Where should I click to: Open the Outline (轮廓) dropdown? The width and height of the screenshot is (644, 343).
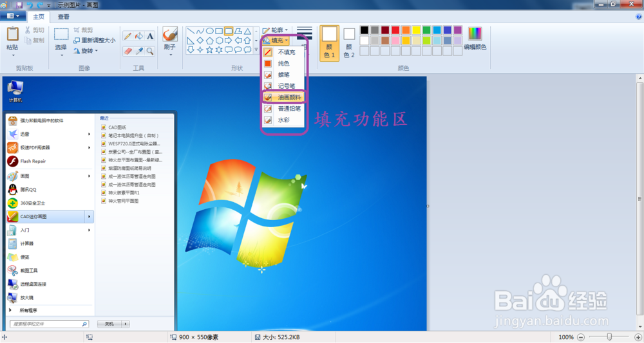[275, 30]
